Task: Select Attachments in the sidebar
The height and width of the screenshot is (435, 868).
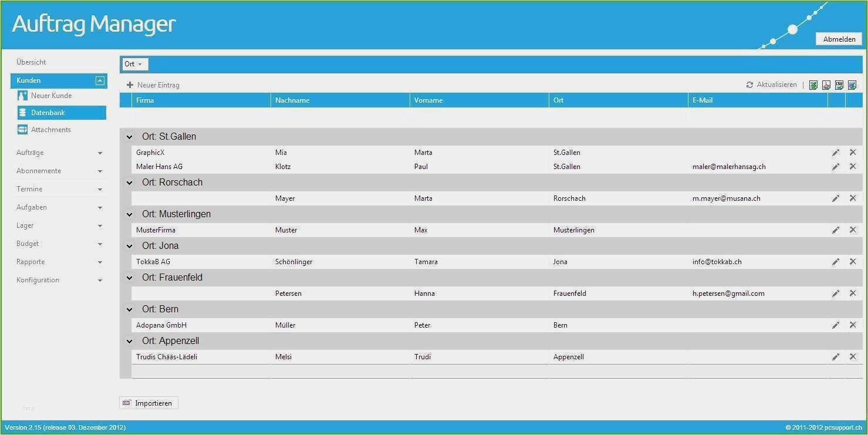Action: (50, 130)
